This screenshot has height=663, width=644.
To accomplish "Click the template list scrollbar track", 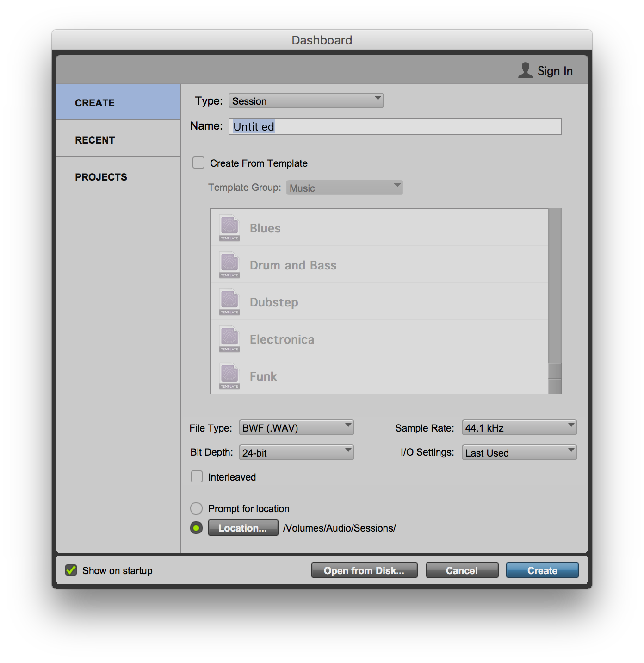I will [555, 301].
